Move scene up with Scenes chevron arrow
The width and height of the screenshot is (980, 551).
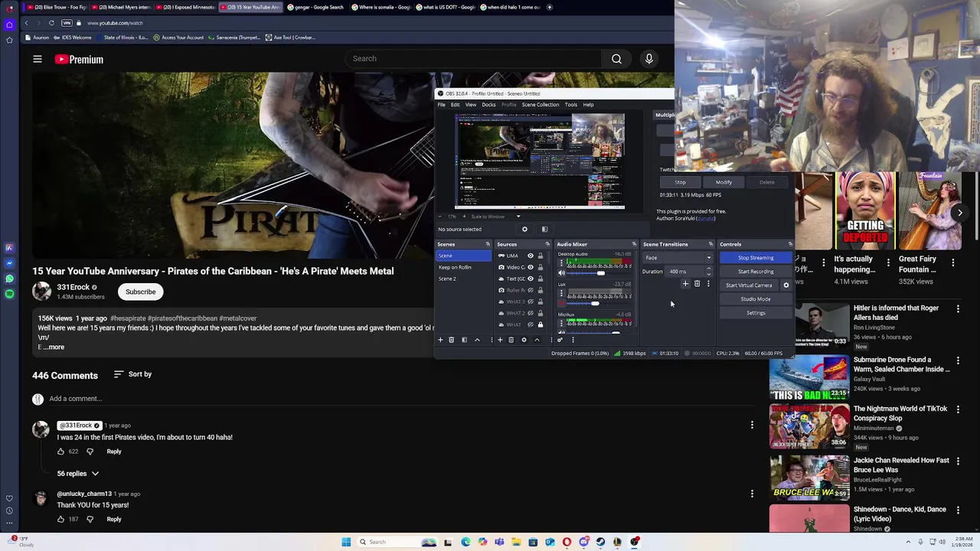click(477, 340)
